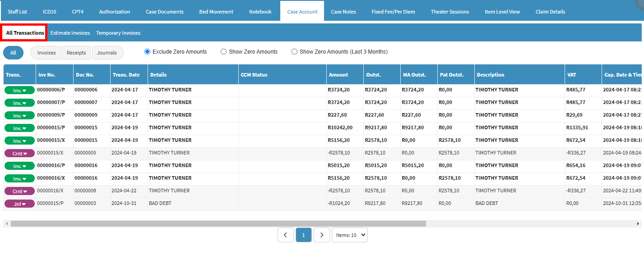Switch to the Case Notes tab
Screen dimensions: 644x259
pyautogui.click(x=343, y=12)
